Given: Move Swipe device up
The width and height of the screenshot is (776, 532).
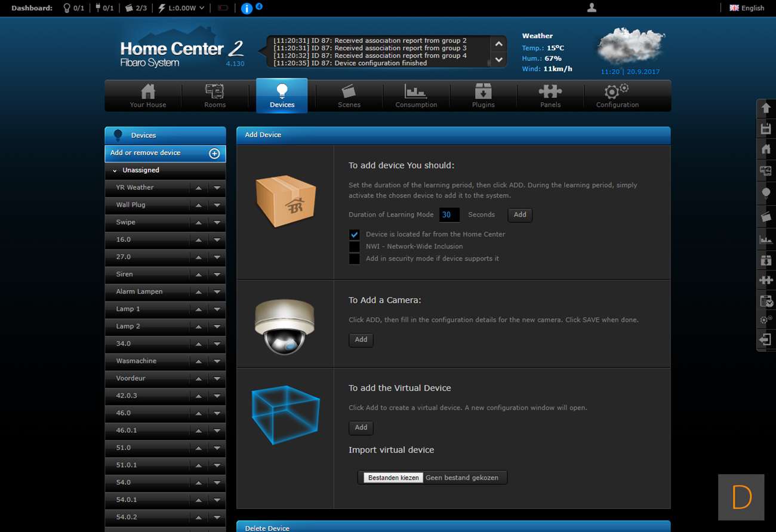Looking at the screenshot, I should pos(199,222).
